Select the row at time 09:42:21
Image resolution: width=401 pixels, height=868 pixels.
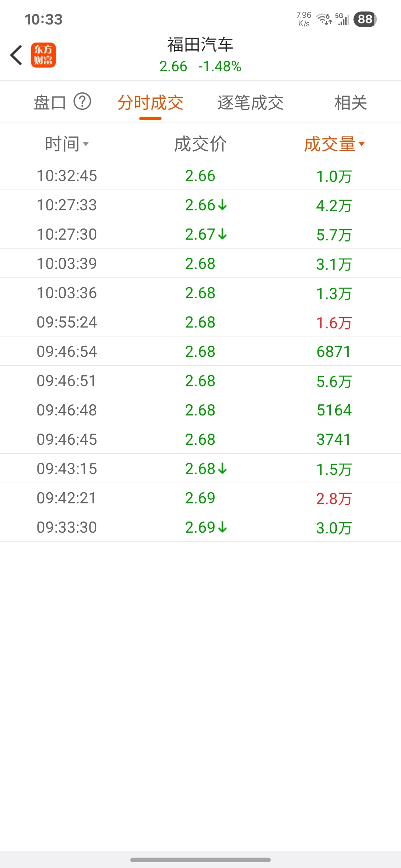coord(200,498)
